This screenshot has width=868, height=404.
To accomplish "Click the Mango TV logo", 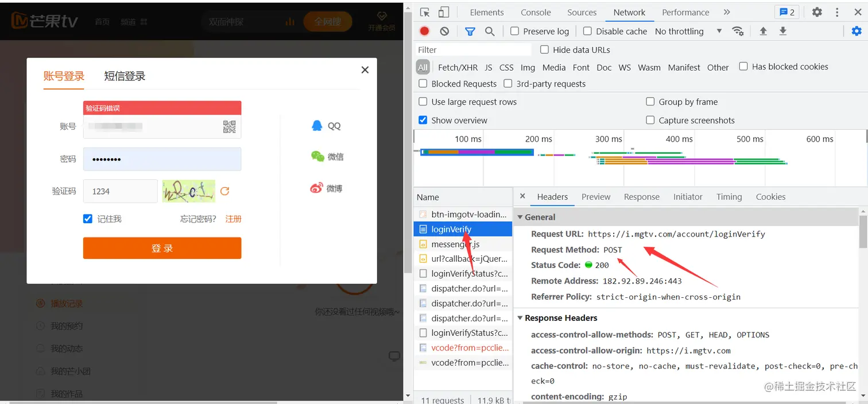I will (x=45, y=21).
